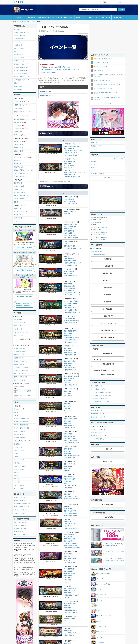Open the Q&A TOP link

(x=94, y=143)
